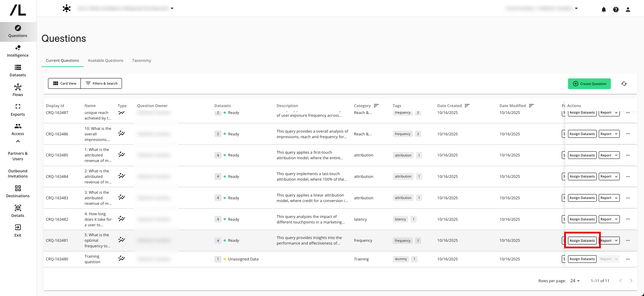The height and width of the screenshot is (296, 644).
Task: Click the dummy tag chip
Action: coord(401,259)
